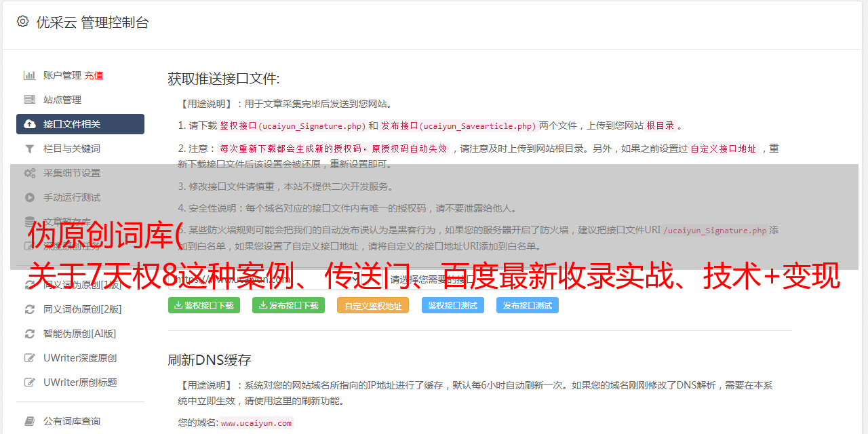Click the book icon for 公有词库查询

30,421
